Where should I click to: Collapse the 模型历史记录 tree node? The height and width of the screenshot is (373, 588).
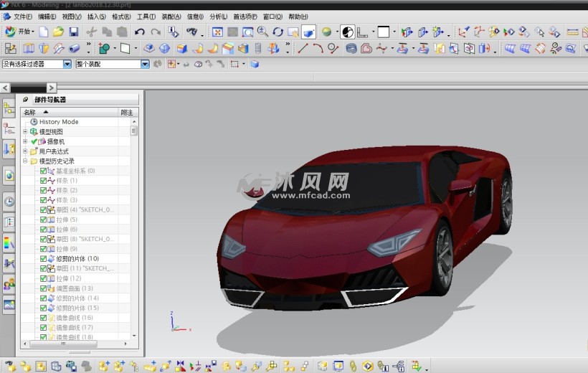click(x=25, y=161)
